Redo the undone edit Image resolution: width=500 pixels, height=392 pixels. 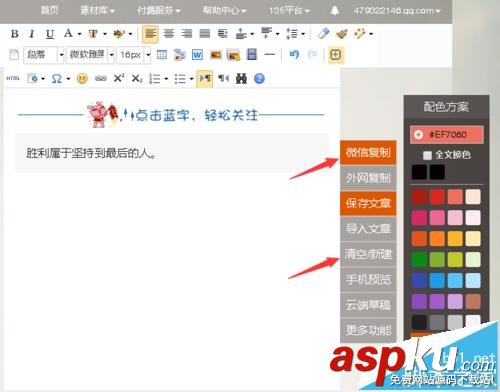[312, 54]
